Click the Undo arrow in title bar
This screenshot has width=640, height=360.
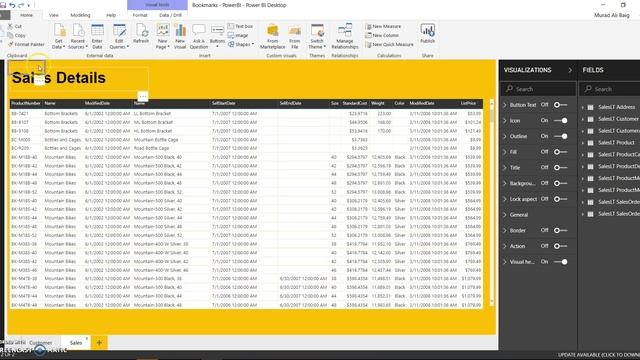tap(12, 5)
